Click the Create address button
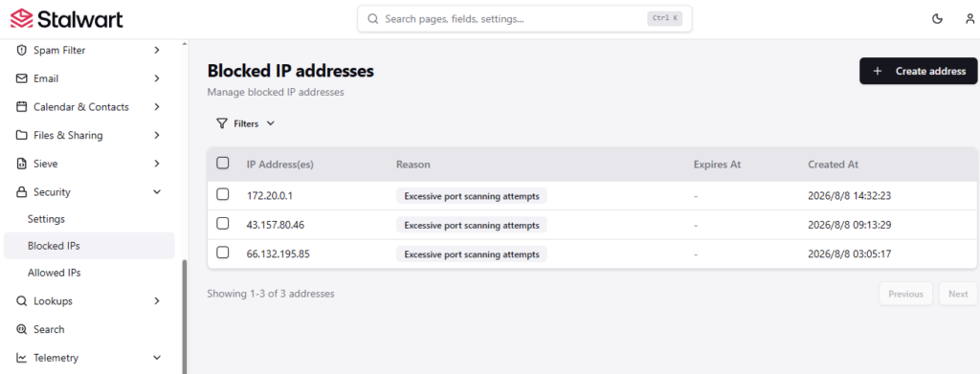Viewport: 980px width, 374px height. tap(918, 71)
